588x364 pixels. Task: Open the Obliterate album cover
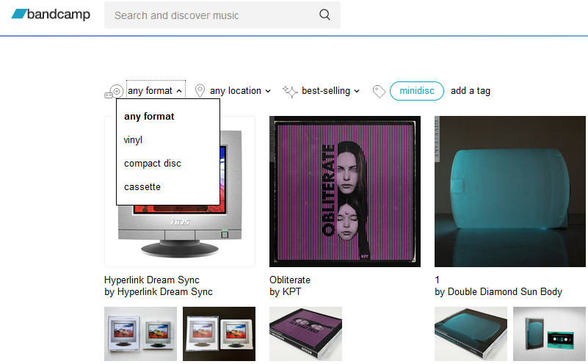[x=345, y=192]
